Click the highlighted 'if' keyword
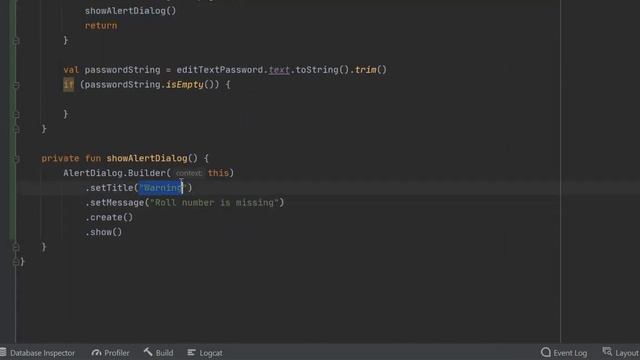The height and width of the screenshot is (360, 640). (x=69, y=84)
